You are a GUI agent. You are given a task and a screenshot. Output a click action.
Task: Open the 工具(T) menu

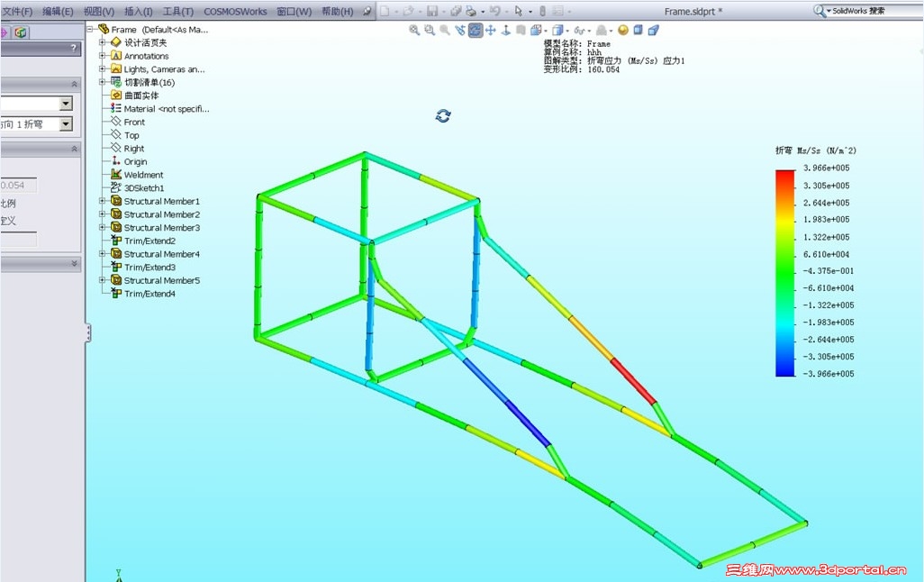pos(178,11)
